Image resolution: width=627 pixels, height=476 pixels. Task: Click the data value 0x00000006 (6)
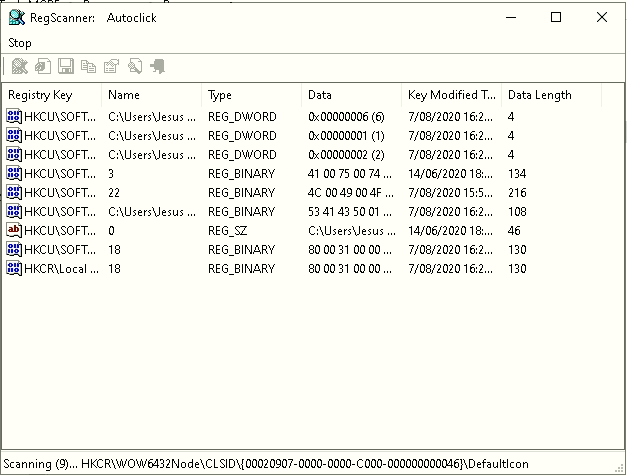[346, 117]
